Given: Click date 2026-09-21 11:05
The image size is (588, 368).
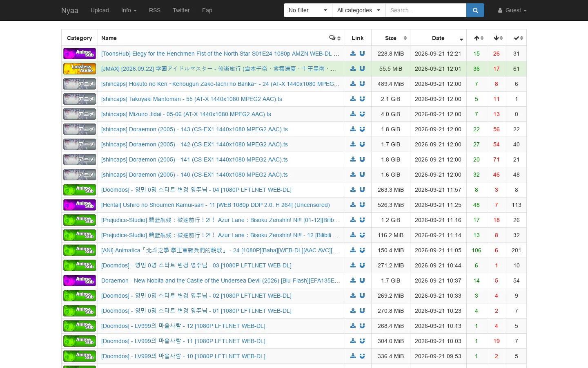Looking at the screenshot, I should tap(438, 250).
